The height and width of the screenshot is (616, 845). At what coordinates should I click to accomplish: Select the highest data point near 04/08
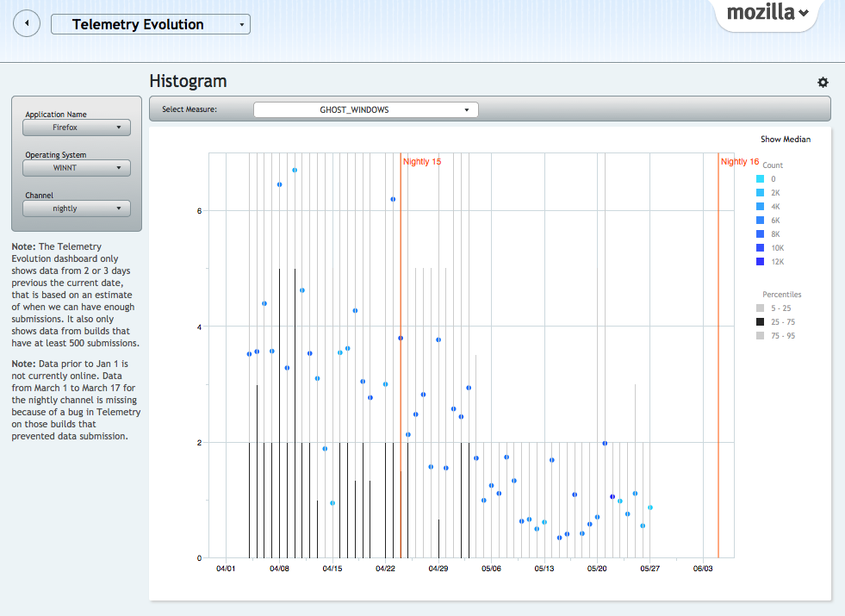coord(295,171)
